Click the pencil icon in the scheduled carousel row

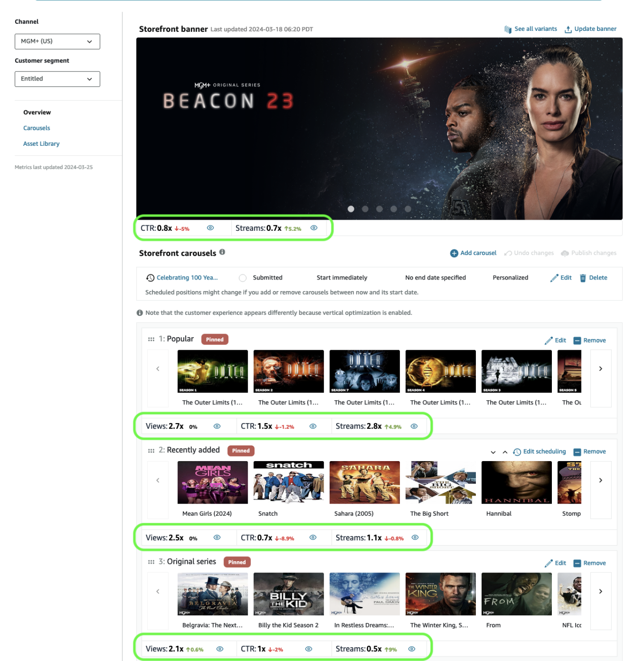point(554,278)
